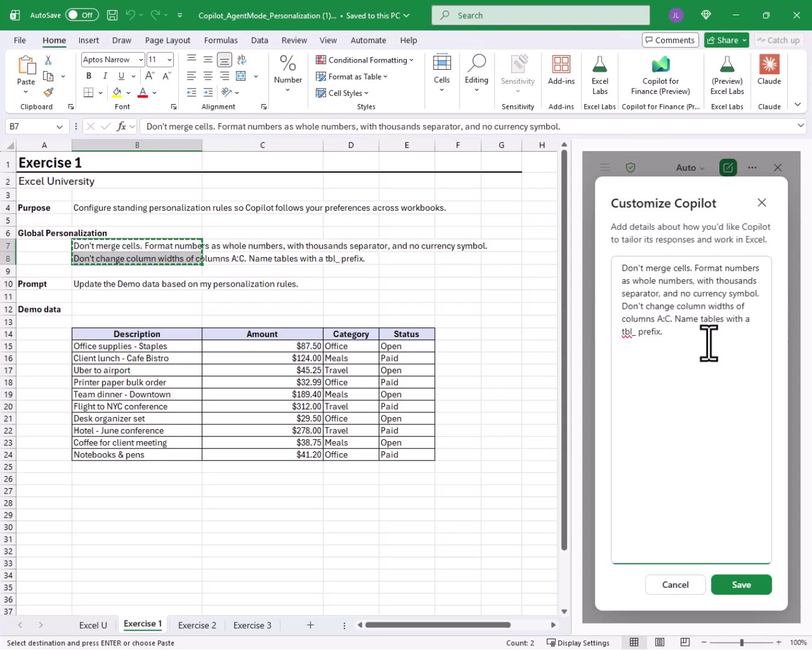
Task: Switch to Page Break Preview icon
Action: (x=684, y=643)
